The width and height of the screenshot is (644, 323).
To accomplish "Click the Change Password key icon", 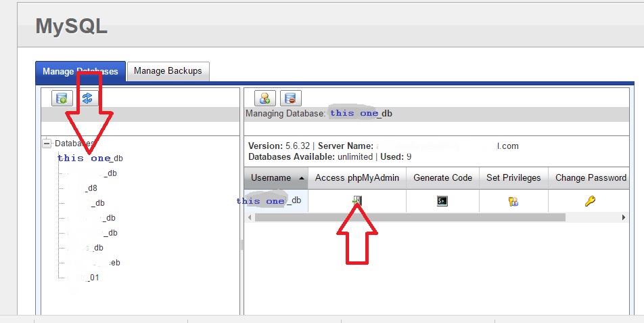I will pyautogui.click(x=590, y=201).
